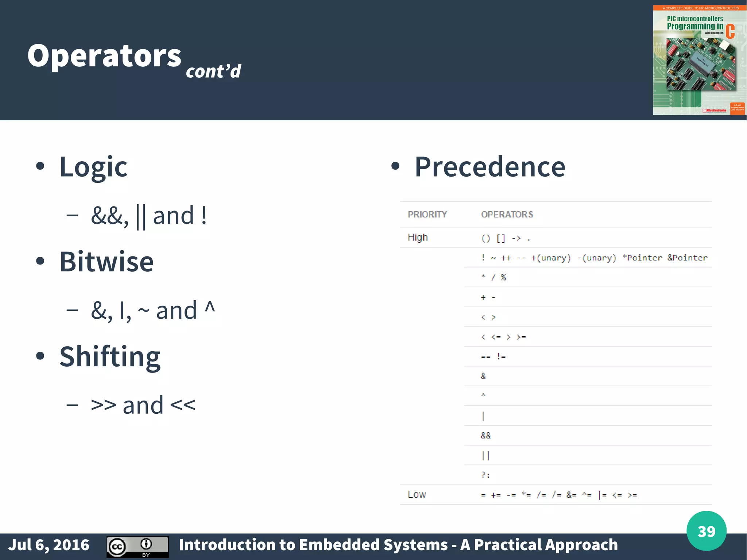Click the orange C letter on book cover
The height and width of the screenshot is (560, 747).
click(x=730, y=31)
